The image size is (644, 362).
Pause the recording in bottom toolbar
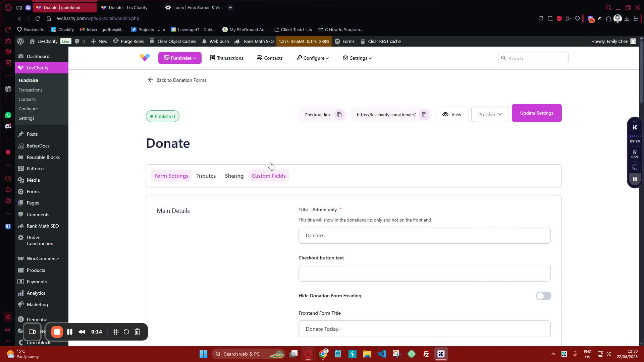(x=70, y=332)
